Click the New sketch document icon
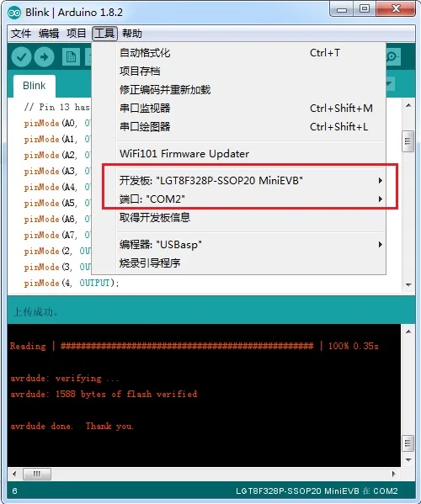The height and width of the screenshot is (504, 421). point(71,57)
